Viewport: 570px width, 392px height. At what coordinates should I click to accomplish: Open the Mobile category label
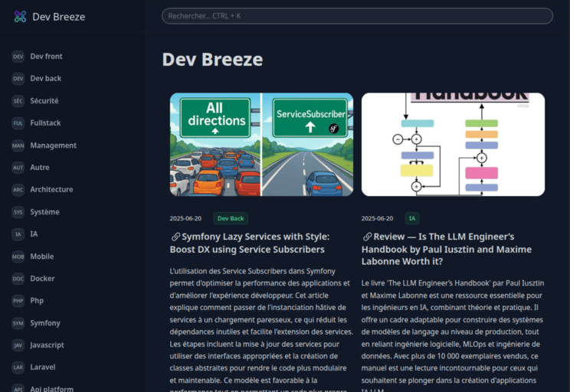[42, 256]
